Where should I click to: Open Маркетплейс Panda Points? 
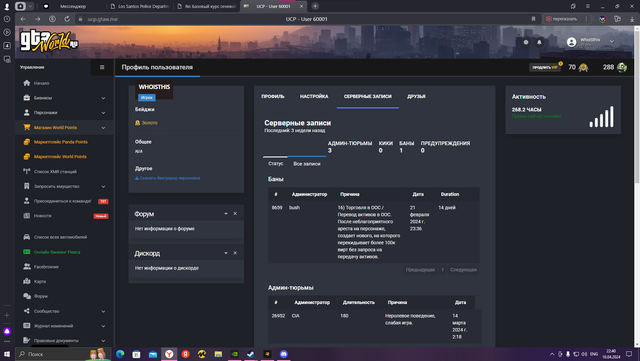point(60,142)
